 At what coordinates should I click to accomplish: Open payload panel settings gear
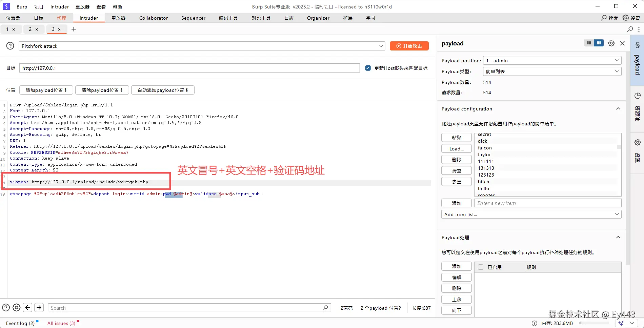click(x=611, y=43)
